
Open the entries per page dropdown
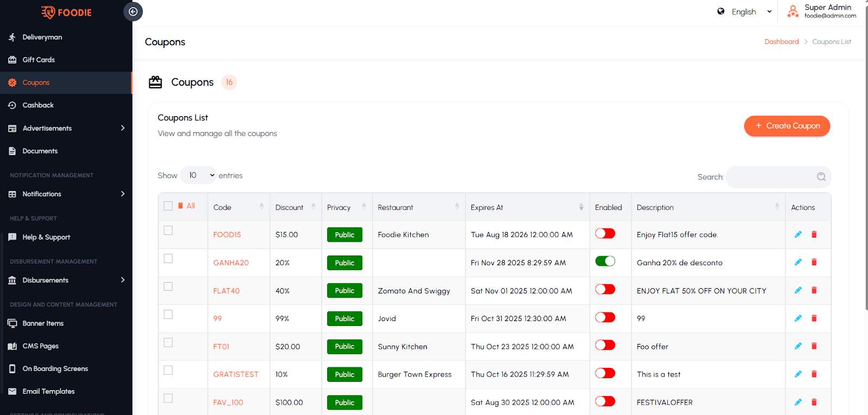pyautogui.click(x=199, y=175)
